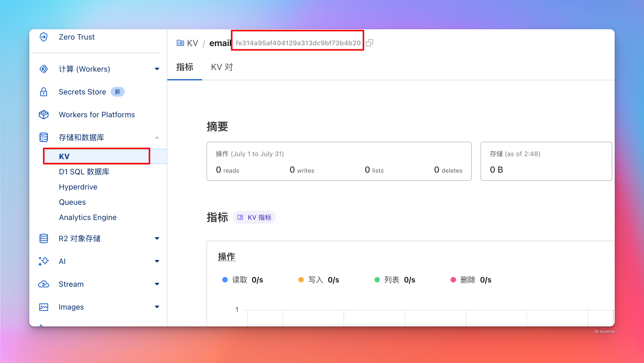Click the R2 object storage icon
Image resolution: width=644 pixels, height=363 pixels.
coord(43,238)
